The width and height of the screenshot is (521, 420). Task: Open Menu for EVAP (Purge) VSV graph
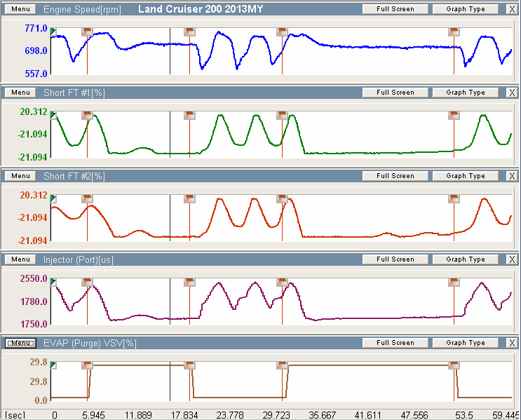20,343
